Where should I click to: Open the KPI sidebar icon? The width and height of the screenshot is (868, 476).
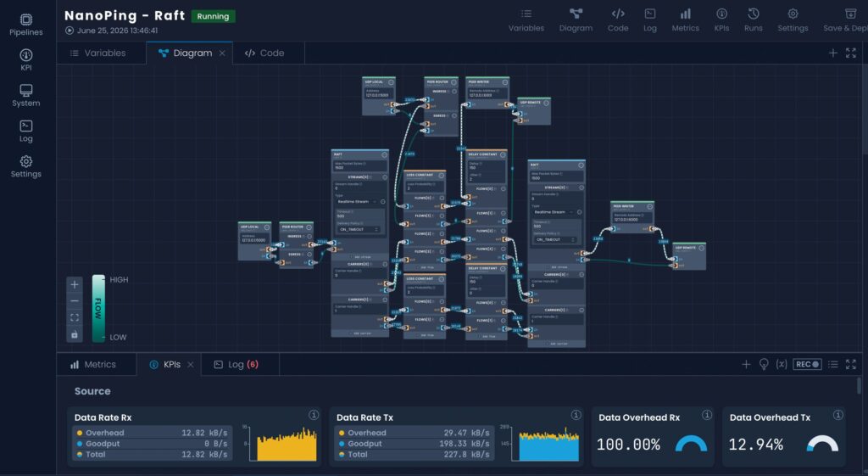[26, 60]
